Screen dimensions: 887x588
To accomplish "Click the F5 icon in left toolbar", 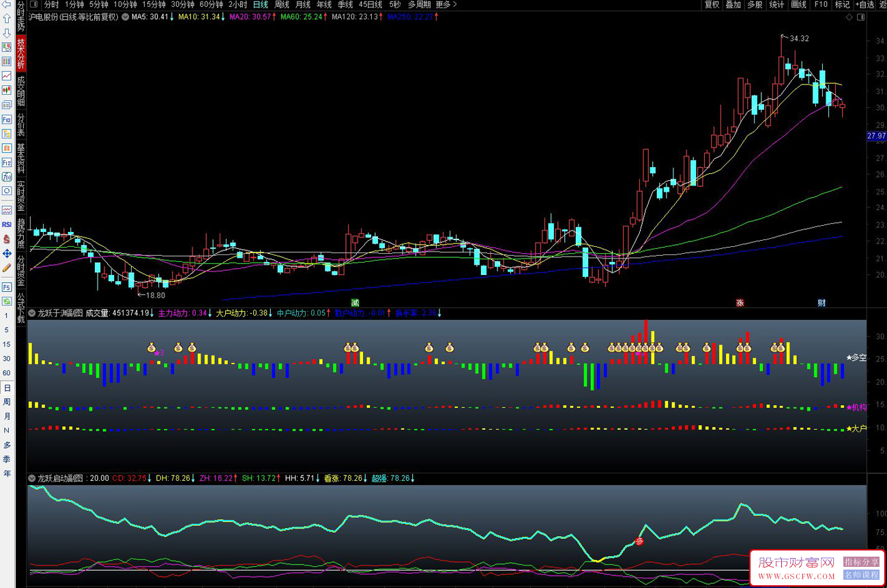I will 7,287.
